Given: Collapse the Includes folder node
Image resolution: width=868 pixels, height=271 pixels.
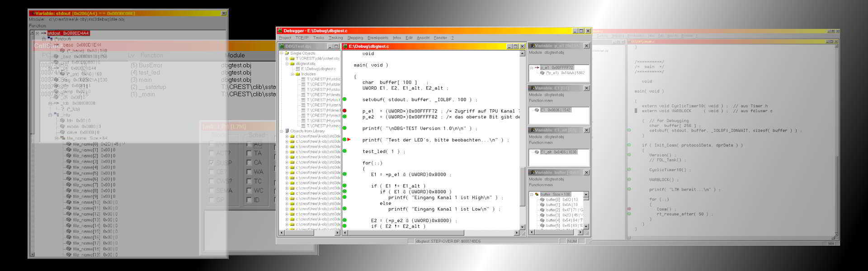Looking at the screenshot, I should (x=292, y=74).
